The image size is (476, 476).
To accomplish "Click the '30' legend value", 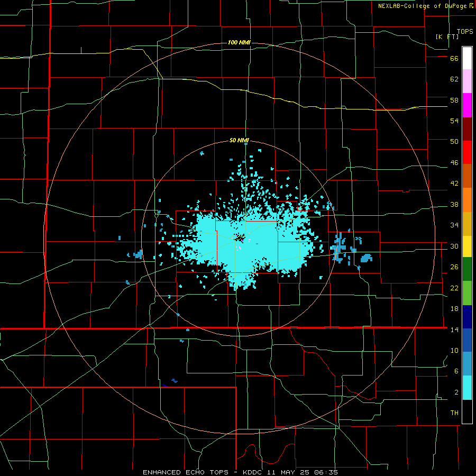I will pyautogui.click(x=454, y=246).
